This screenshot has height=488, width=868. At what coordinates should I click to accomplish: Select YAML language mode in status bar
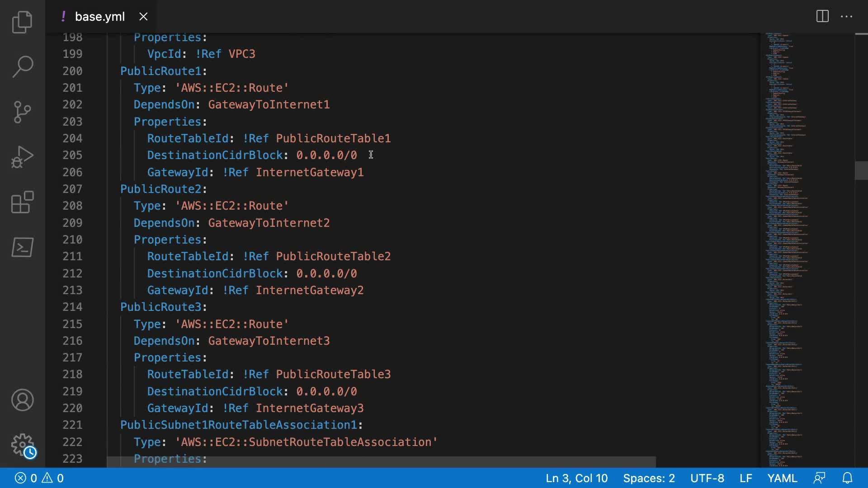pos(782,478)
